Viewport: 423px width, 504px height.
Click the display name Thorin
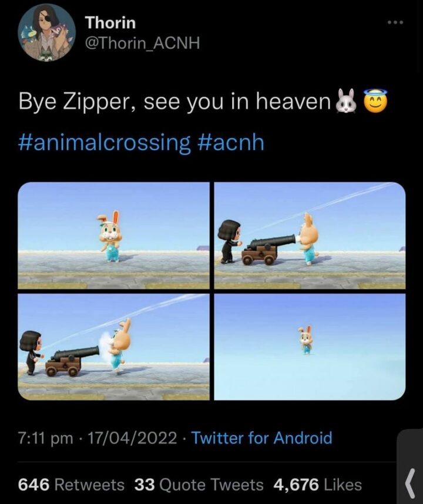(x=110, y=23)
